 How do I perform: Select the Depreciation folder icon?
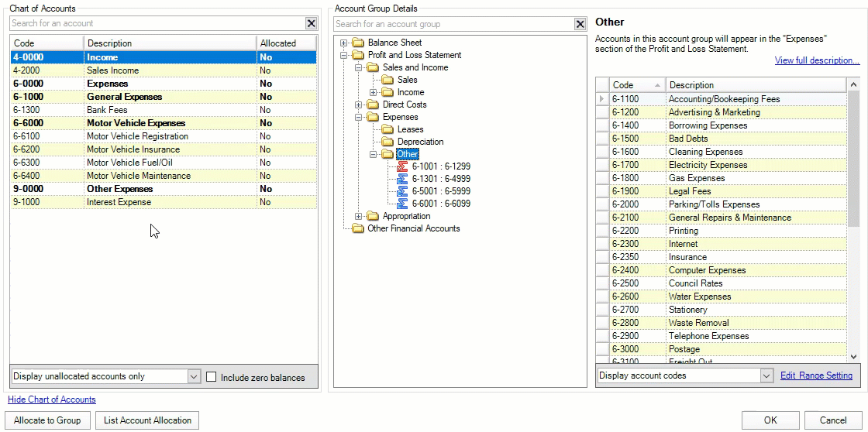(387, 142)
